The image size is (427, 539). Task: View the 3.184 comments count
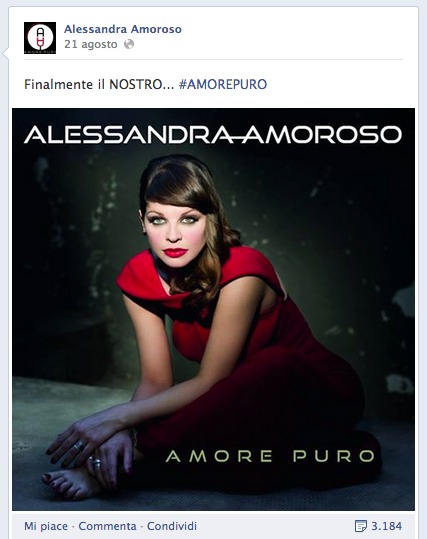tap(386, 526)
